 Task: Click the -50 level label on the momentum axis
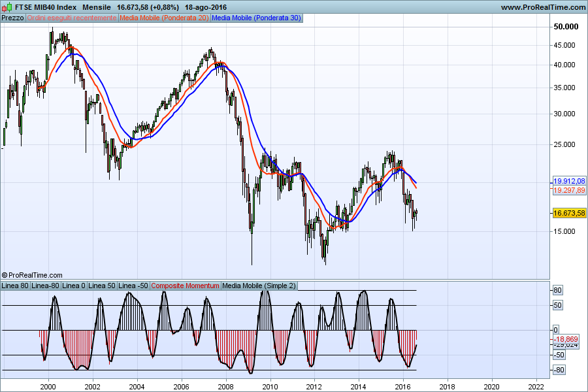click(559, 355)
